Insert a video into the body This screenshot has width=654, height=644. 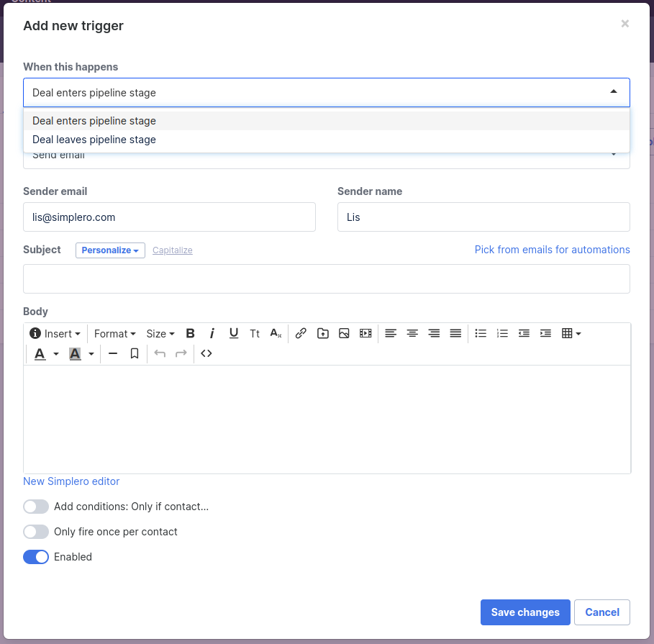click(365, 333)
